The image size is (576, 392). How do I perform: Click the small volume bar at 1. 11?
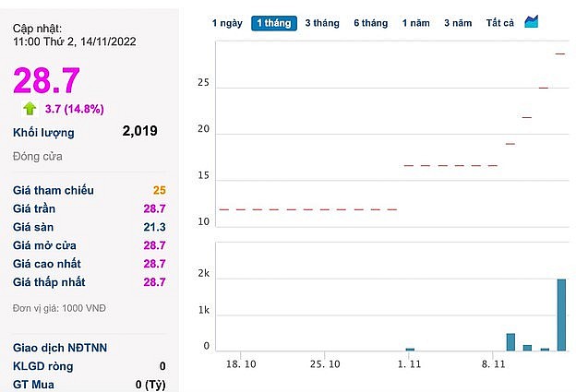pos(410,350)
